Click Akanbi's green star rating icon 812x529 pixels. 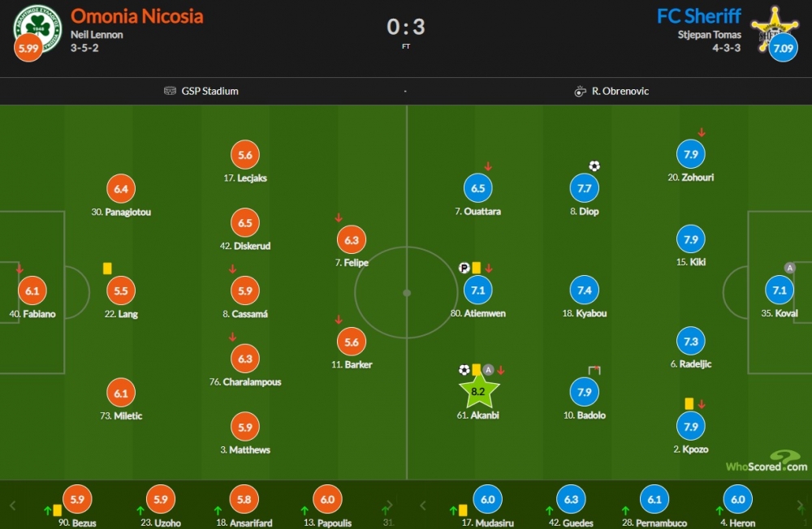(479, 392)
